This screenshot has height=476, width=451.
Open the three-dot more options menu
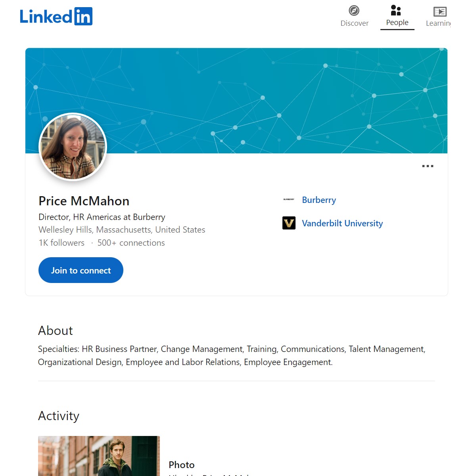click(x=428, y=166)
